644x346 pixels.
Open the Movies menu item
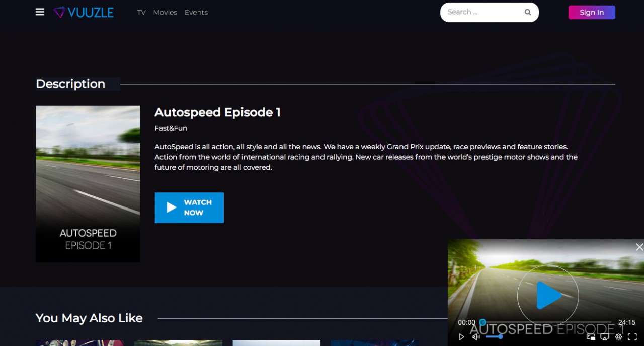click(165, 12)
